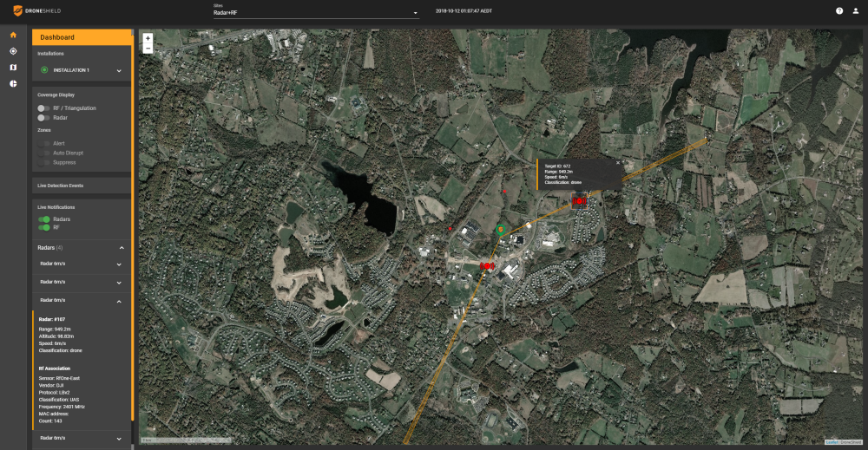Open the pie chart reports icon
This screenshot has width=868, height=450.
(x=13, y=83)
